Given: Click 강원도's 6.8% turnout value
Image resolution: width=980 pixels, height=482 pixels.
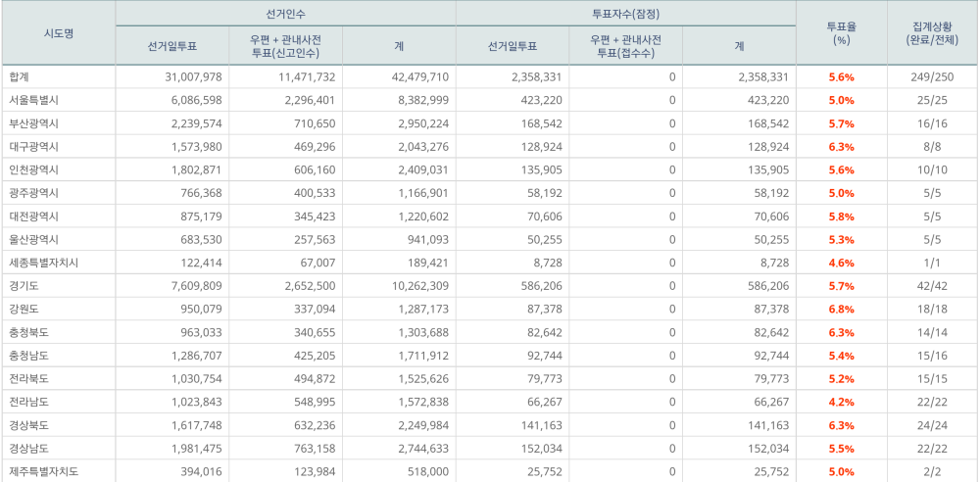Looking at the screenshot, I should tap(841, 310).
